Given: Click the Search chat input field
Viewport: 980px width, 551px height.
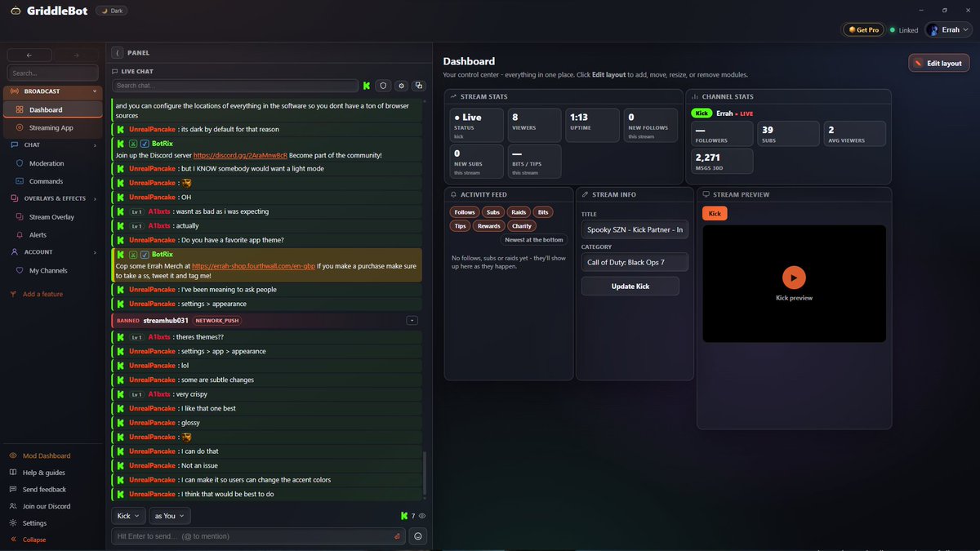Looking at the screenshot, I should (235, 85).
